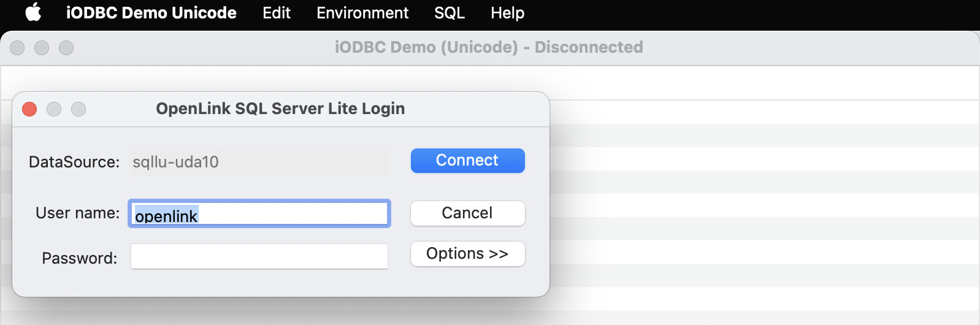
Task: Click the blue Connect button
Action: pyautogui.click(x=467, y=161)
